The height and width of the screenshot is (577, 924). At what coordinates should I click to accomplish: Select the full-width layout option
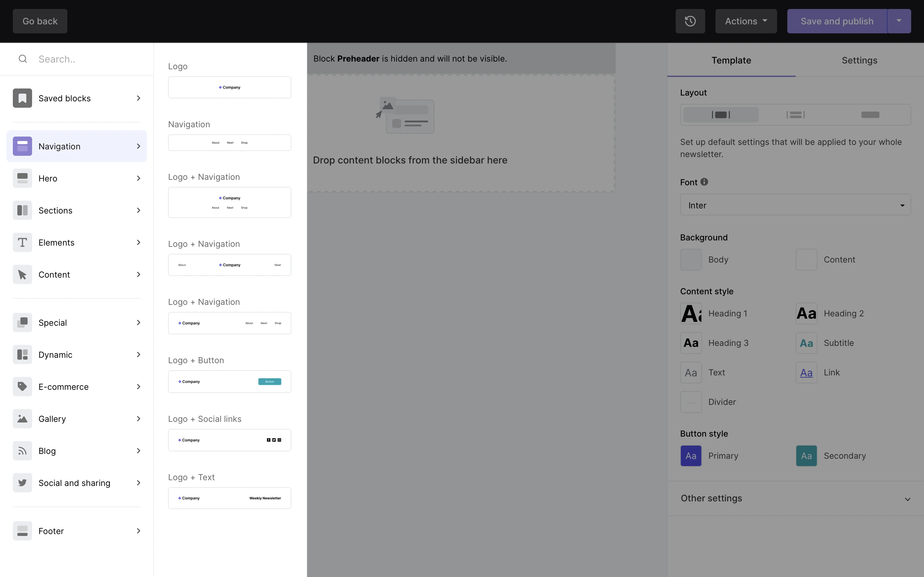click(x=870, y=115)
